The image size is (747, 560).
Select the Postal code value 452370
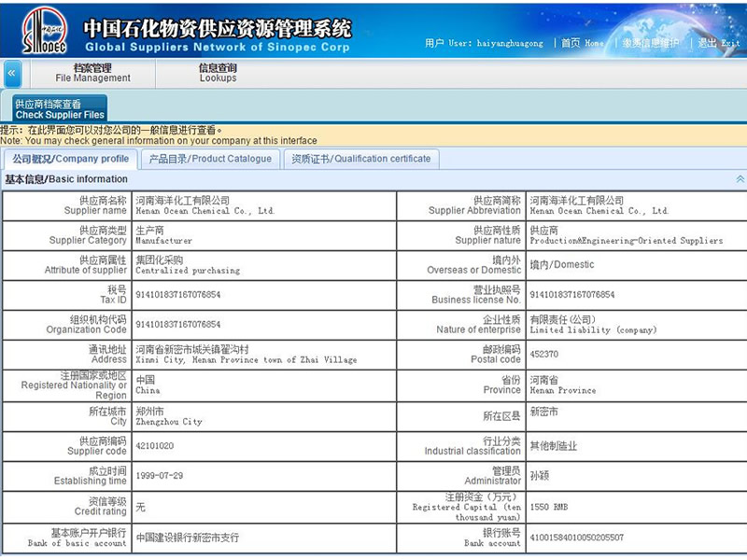[x=543, y=354]
